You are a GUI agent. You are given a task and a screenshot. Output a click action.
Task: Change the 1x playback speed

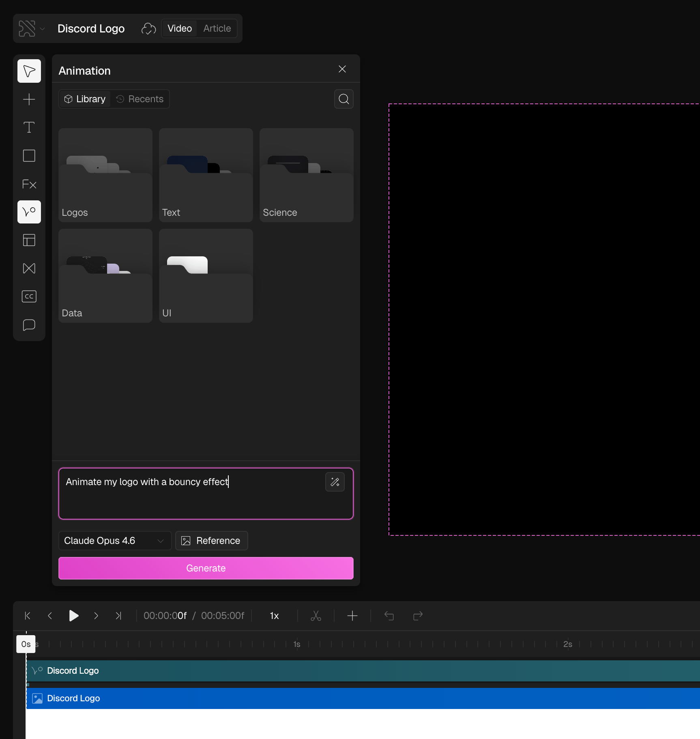(275, 616)
